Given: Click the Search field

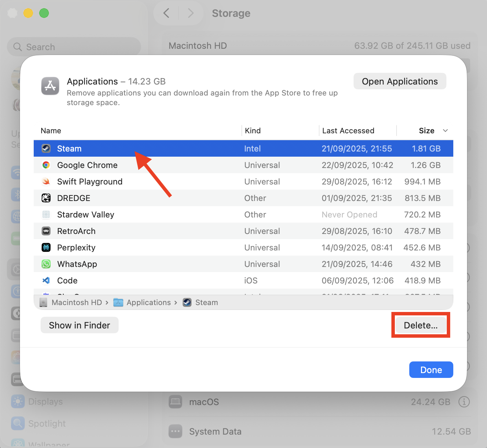Looking at the screenshot, I should pos(74,46).
